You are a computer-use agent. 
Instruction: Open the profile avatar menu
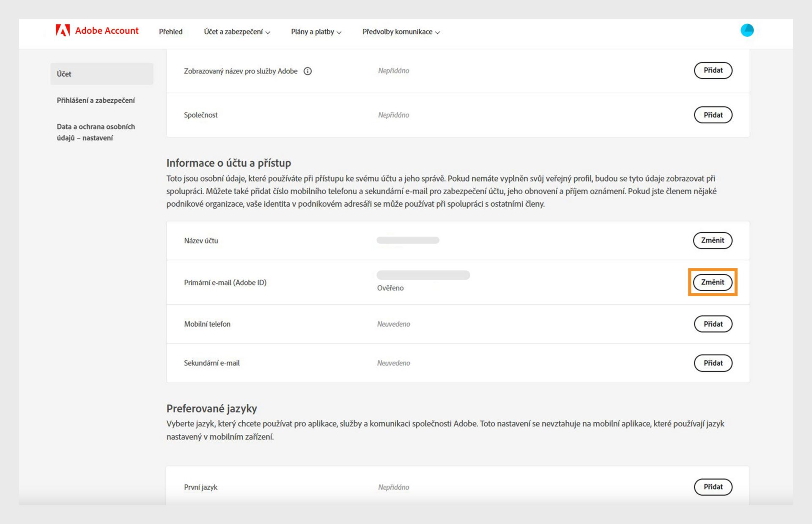[747, 30]
